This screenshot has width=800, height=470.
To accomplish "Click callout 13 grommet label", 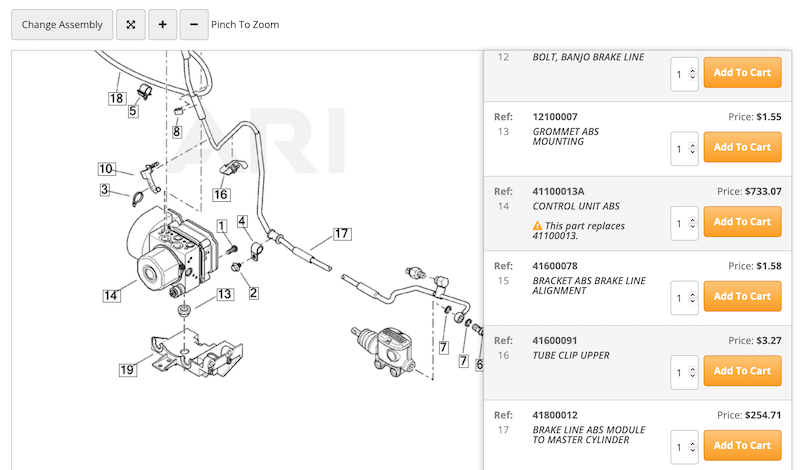I will tap(224, 294).
